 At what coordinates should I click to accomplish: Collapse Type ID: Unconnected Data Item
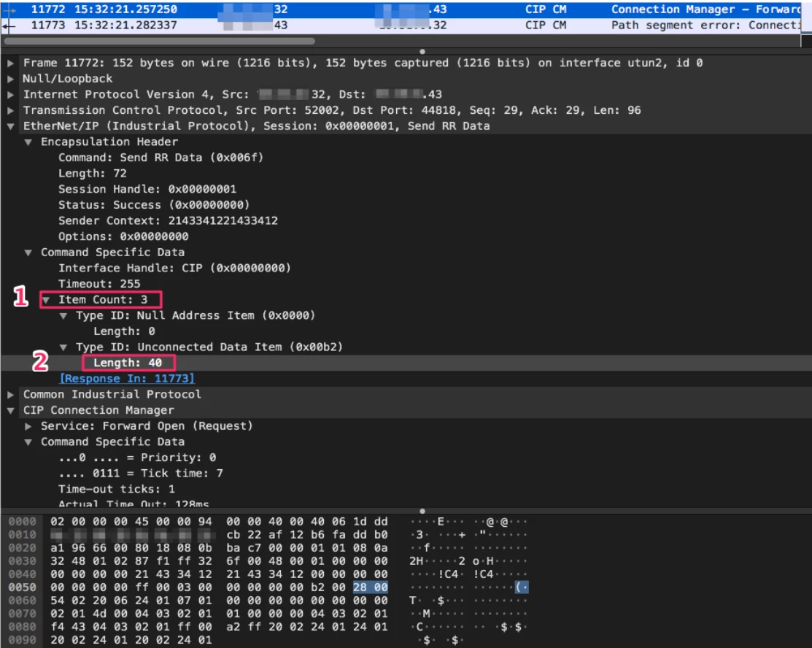63,347
